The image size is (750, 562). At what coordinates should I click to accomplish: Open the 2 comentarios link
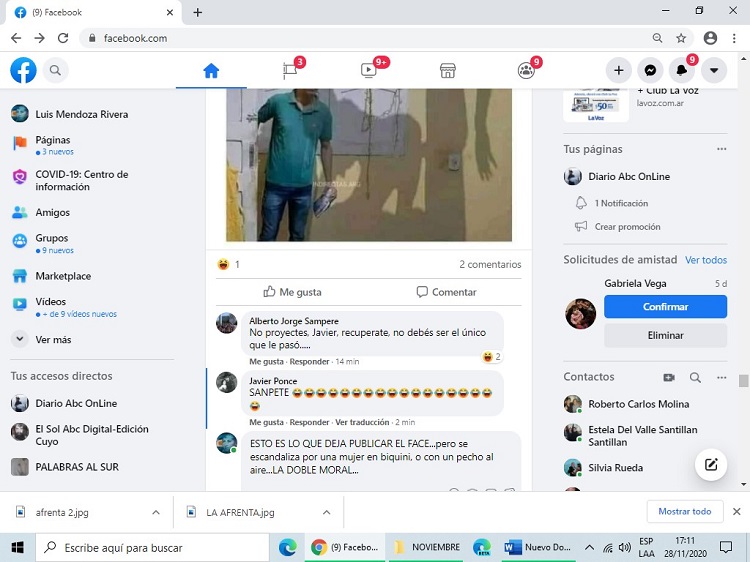click(490, 264)
